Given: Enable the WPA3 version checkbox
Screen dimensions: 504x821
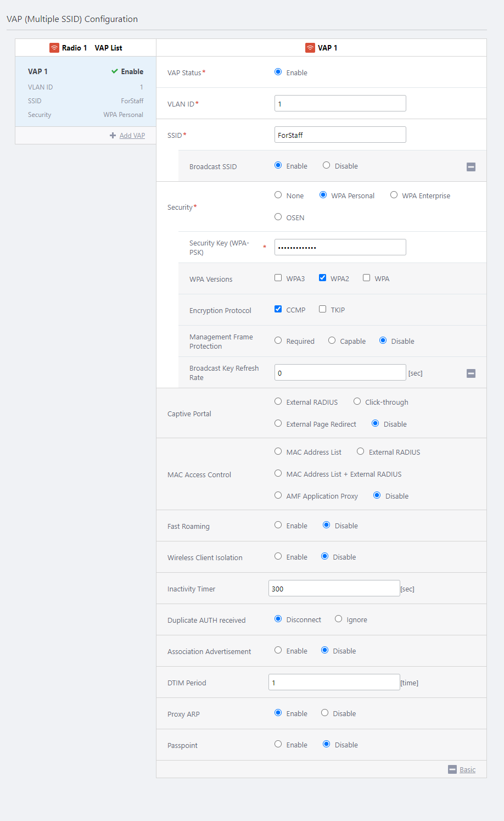Looking at the screenshot, I should (278, 278).
